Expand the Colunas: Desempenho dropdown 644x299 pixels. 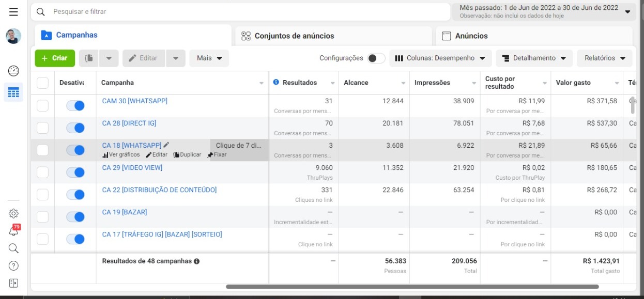click(x=440, y=58)
